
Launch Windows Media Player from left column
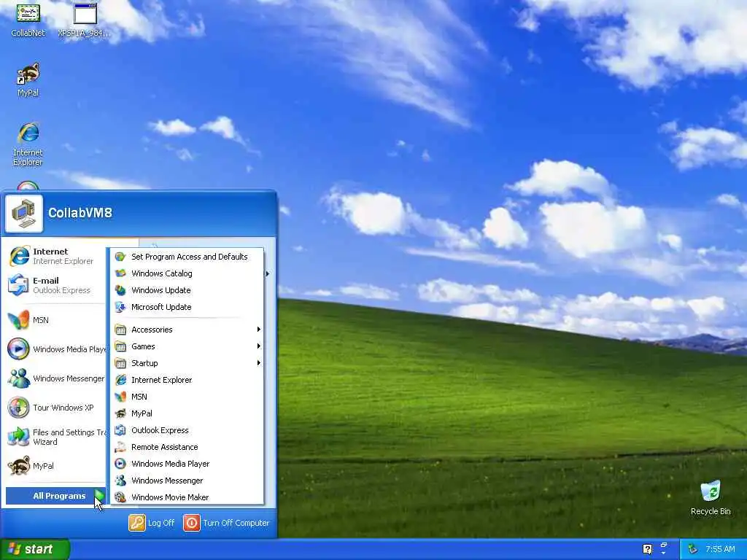[x=56, y=349]
